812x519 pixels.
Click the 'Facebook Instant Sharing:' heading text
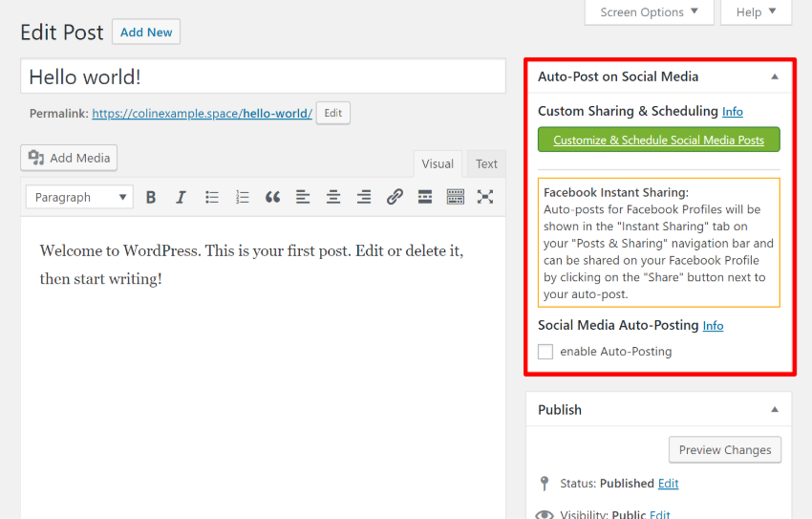click(616, 193)
